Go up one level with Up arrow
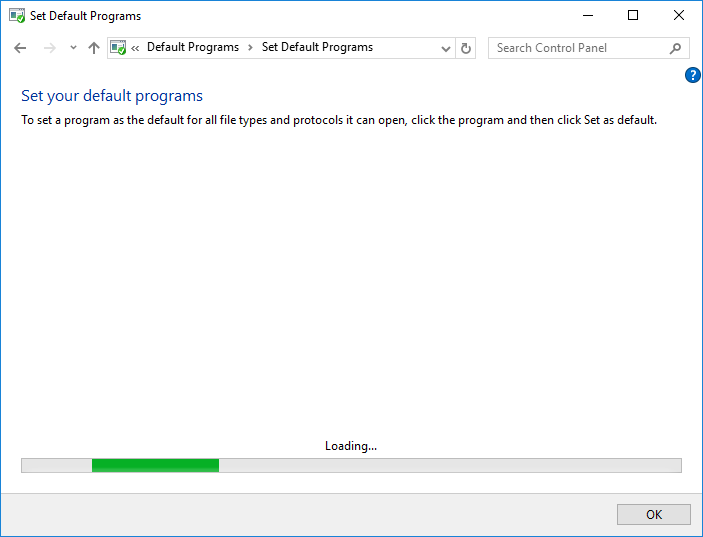Viewport: 703px width, 537px height. 94,48
